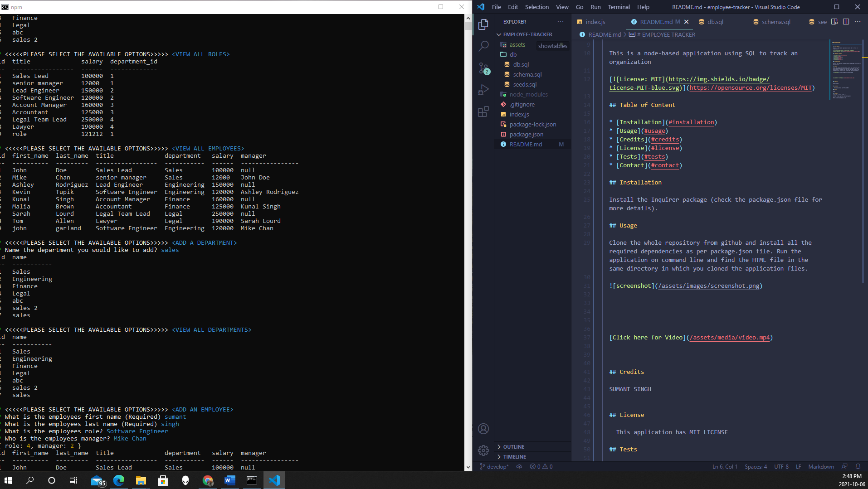Click the Windows Start button
The image size is (868, 489).
[x=8, y=480]
